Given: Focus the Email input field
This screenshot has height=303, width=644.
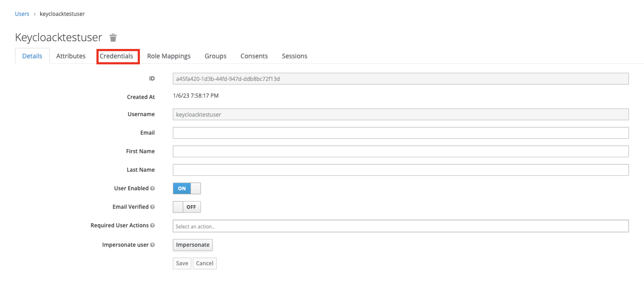Looking at the screenshot, I should tap(401, 133).
